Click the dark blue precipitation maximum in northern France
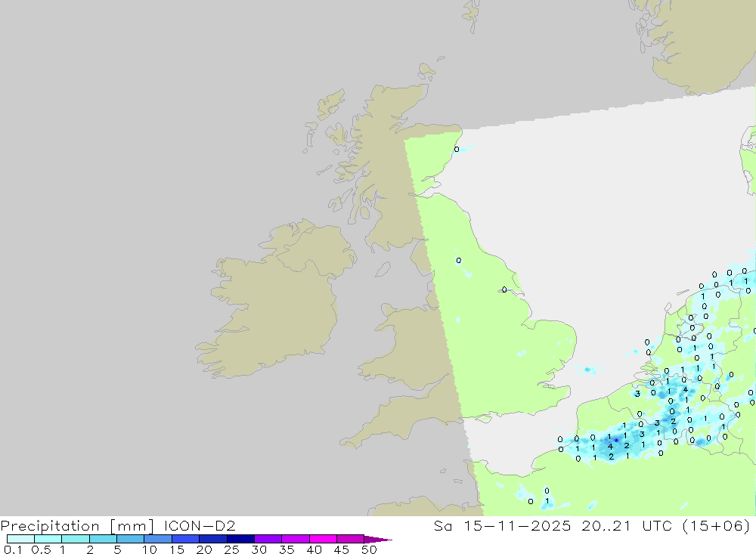 click(616, 438)
